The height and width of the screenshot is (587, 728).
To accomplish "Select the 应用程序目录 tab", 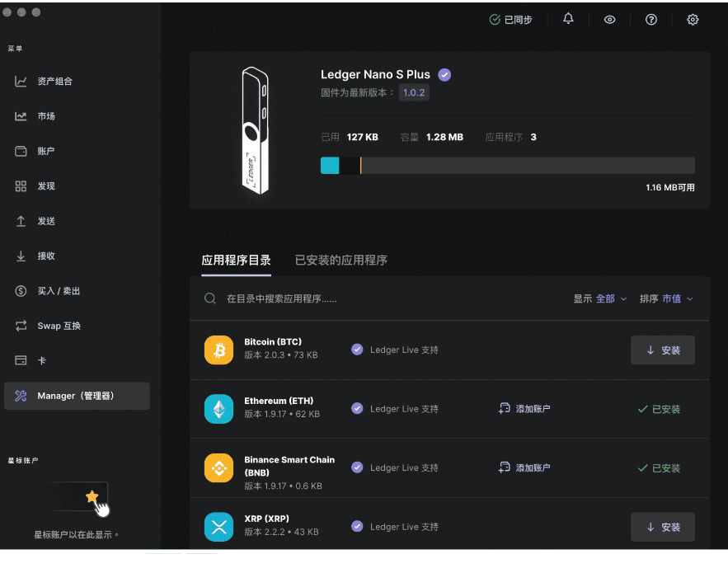I will pyautogui.click(x=237, y=261).
